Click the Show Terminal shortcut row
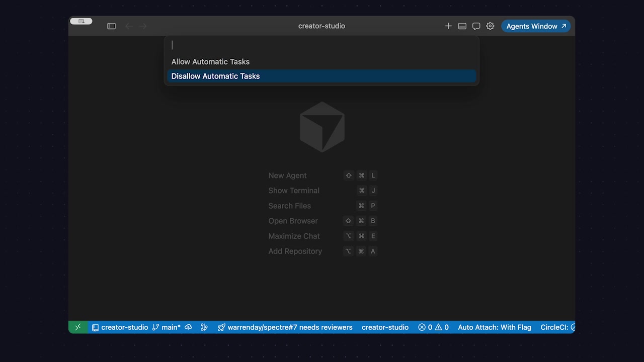The image size is (644, 362). 323,191
